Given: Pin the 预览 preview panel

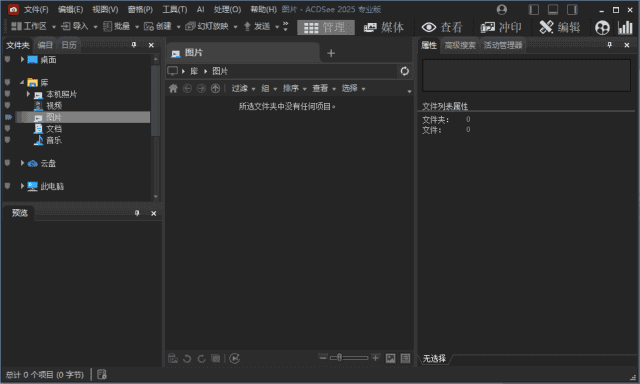Looking at the screenshot, I should [137, 213].
